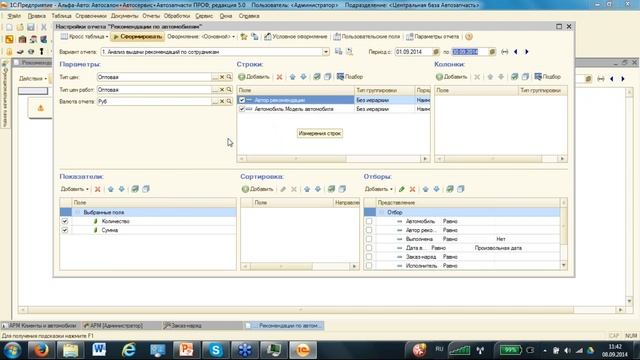The width and height of the screenshot is (640, 360).
Task: Click the Отборы list down arrow
Action: click(564, 265)
